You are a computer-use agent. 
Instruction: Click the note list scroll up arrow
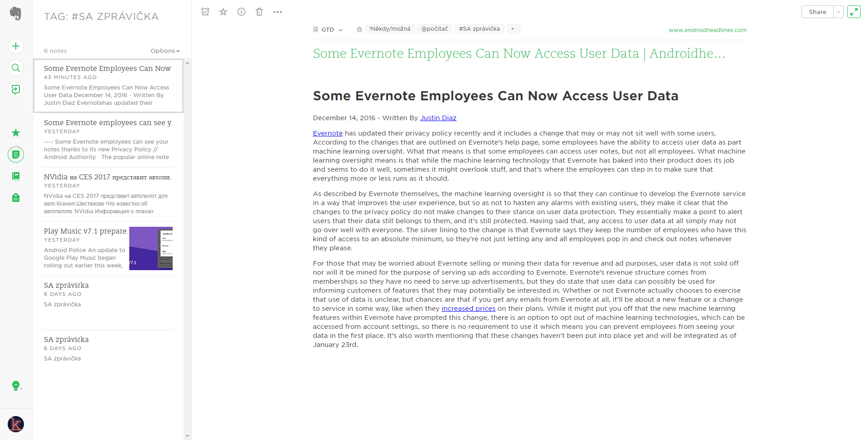[187, 63]
